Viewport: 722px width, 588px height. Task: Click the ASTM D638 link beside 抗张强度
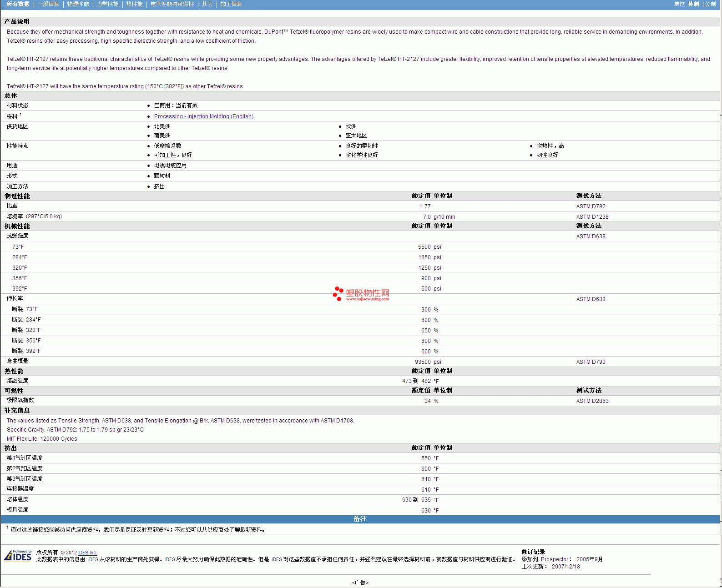[591, 236]
